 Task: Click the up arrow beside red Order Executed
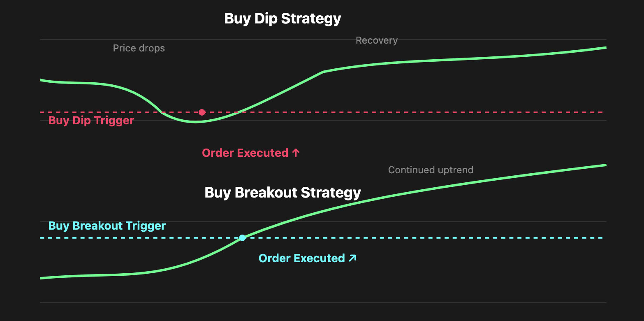pyautogui.click(x=296, y=153)
